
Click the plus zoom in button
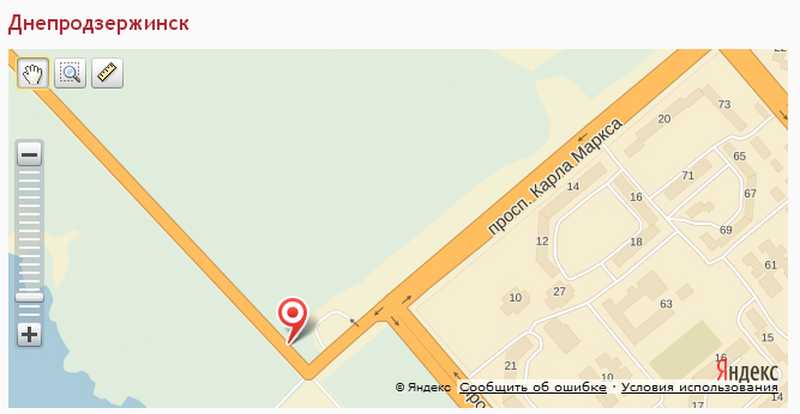(30, 335)
